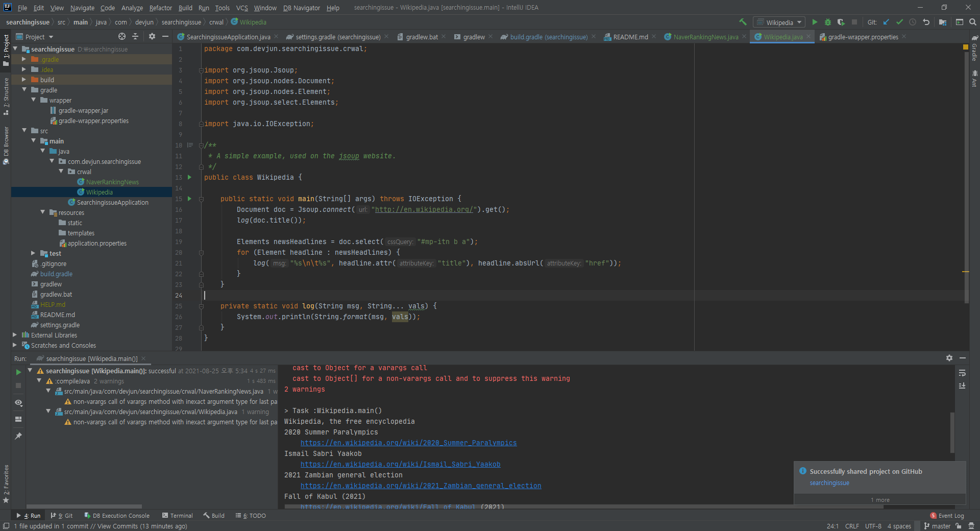The width and height of the screenshot is (980, 531).
Task: Click the Run Anything toolbar icon
Action: [960, 22]
